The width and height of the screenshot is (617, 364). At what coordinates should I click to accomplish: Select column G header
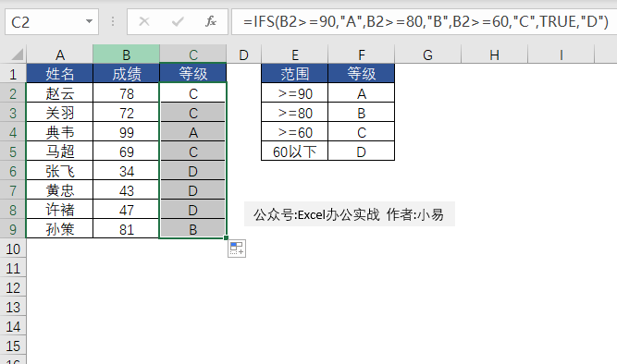click(x=427, y=55)
